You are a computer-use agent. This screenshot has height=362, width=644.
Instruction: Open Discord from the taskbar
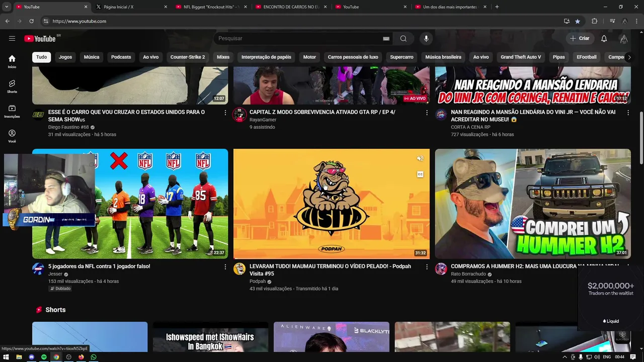click(31, 357)
